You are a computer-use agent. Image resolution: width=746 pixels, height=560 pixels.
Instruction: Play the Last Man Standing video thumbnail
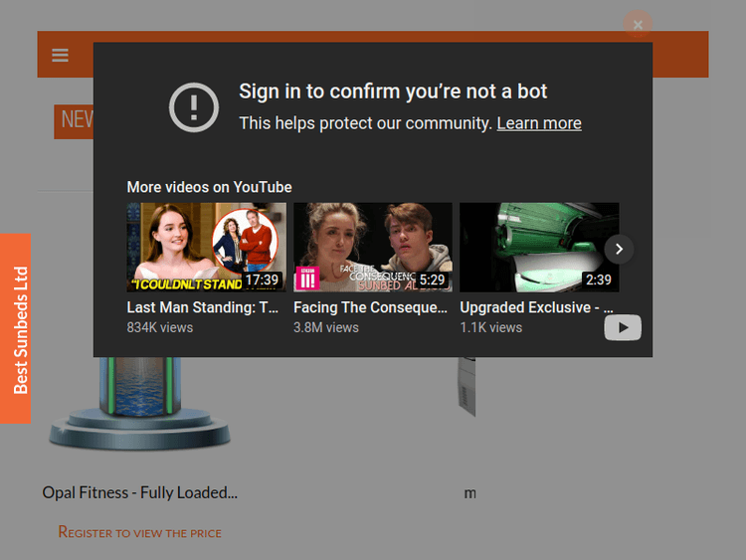[x=206, y=247]
